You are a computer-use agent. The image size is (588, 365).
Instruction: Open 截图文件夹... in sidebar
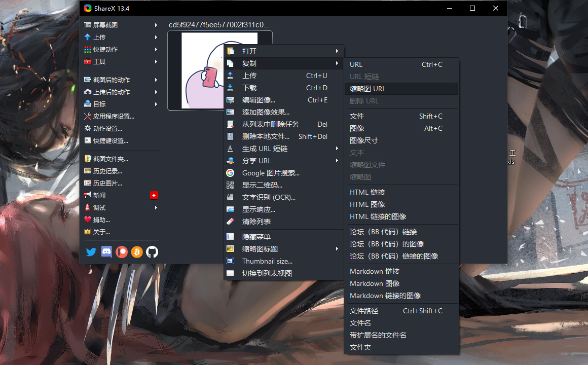click(x=121, y=159)
